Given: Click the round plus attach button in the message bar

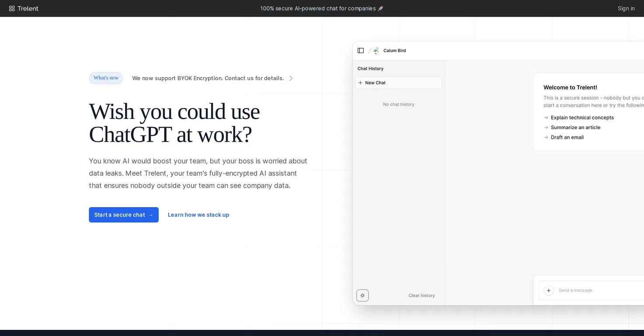Looking at the screenshot, I should 549,290.
